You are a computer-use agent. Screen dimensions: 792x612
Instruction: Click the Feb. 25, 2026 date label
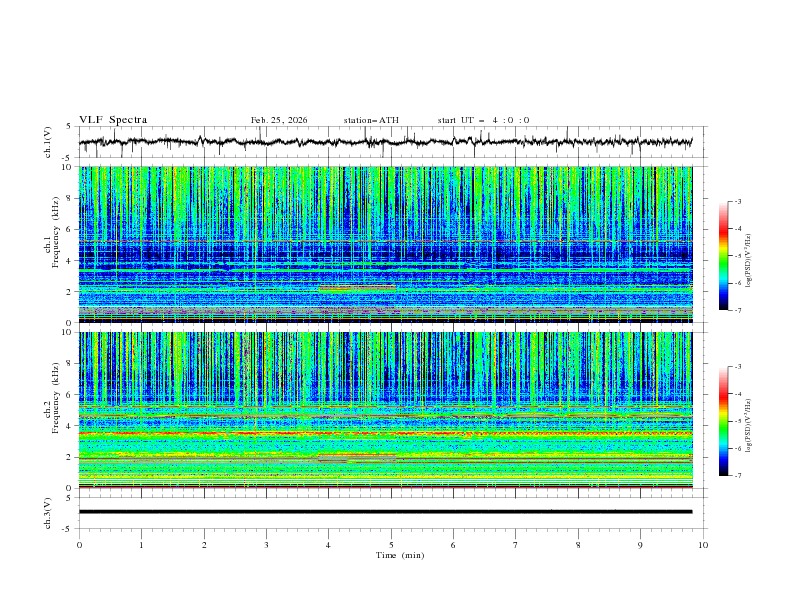click(279, 120)
